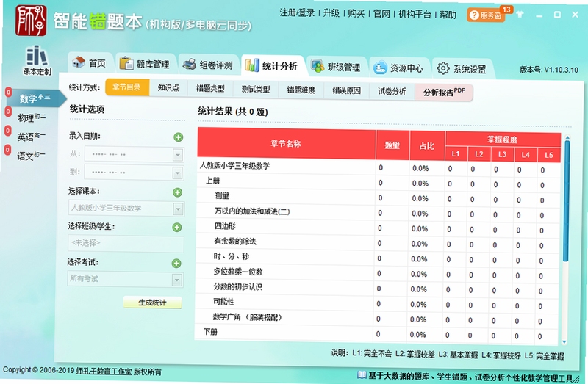The image size is (588, 384).
Task: Click 升级 upgrade link
Action: (331, 13)
